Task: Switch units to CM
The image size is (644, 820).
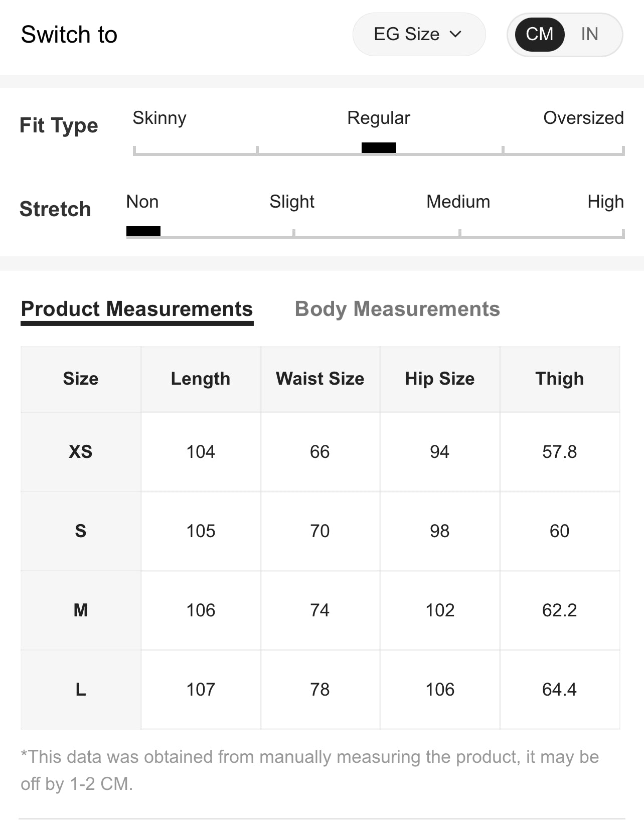Action: pos(539,34)
